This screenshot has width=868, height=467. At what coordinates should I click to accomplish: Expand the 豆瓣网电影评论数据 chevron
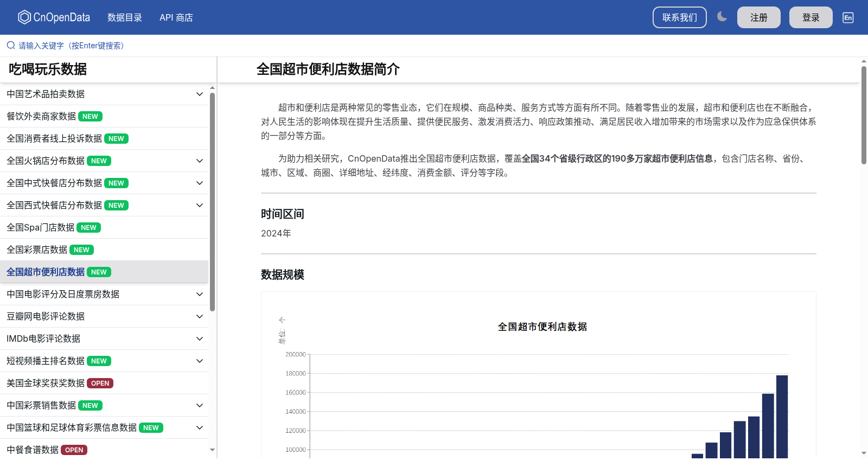pyautogui.click(x=200, y=316)
